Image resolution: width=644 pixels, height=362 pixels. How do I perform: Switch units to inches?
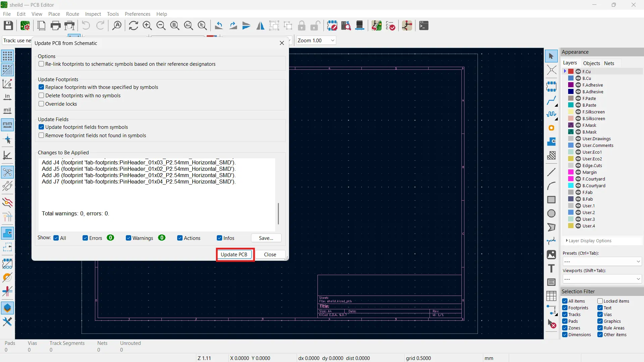7,97
